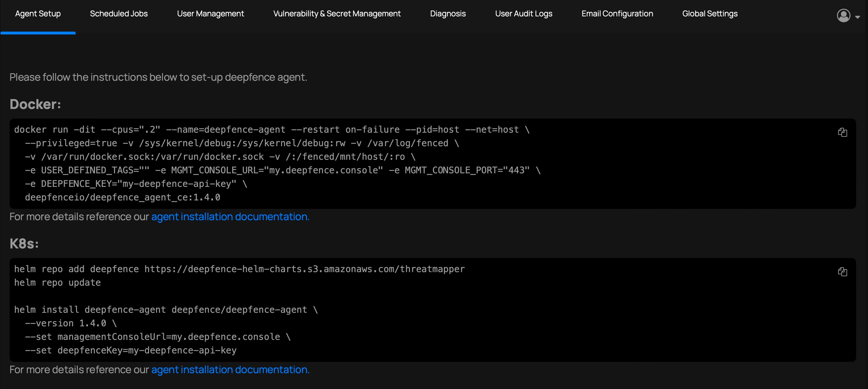
Task: Click the 'deepfenceio/deepfence_agent_ce:1.4.0' image line
Action: tap(122, 197)
